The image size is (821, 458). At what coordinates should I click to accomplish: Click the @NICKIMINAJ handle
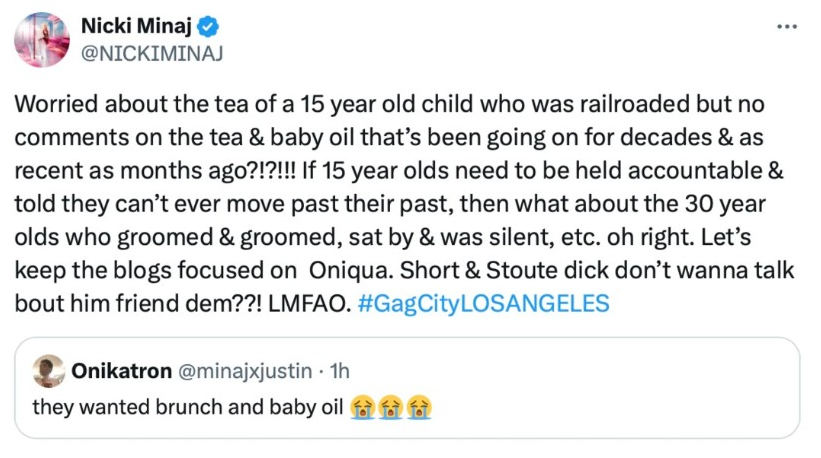152,53
